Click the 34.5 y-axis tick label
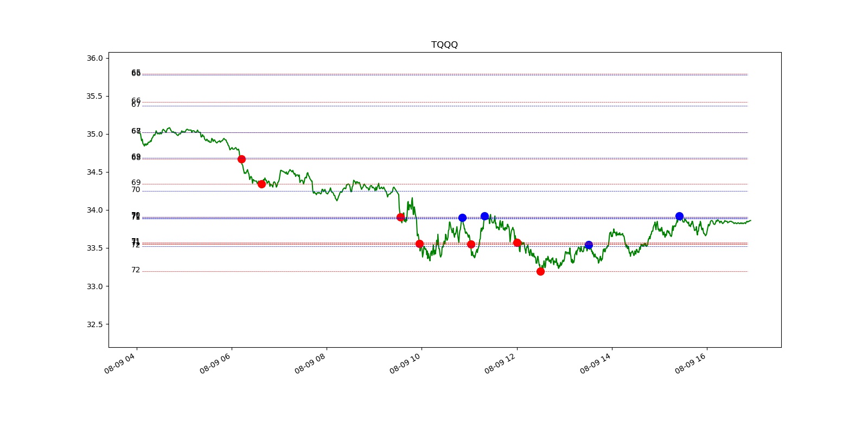The width and height of the screenshot is (868, 434). pos(94,172)
